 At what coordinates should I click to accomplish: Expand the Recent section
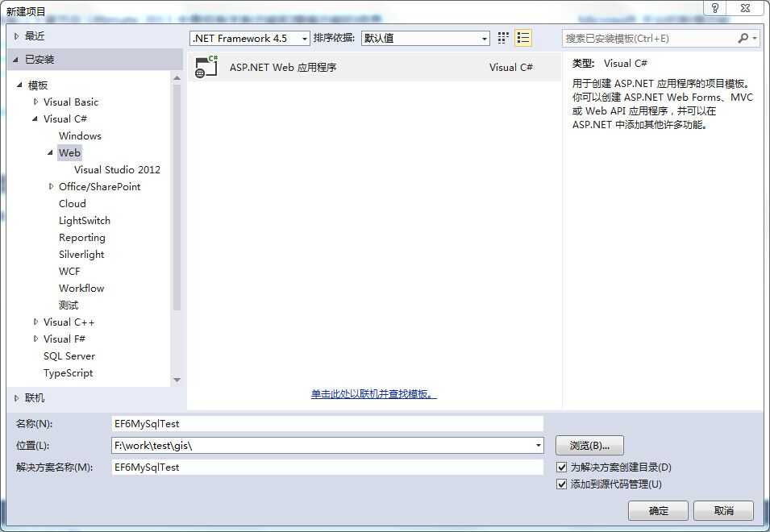[16, 36]
